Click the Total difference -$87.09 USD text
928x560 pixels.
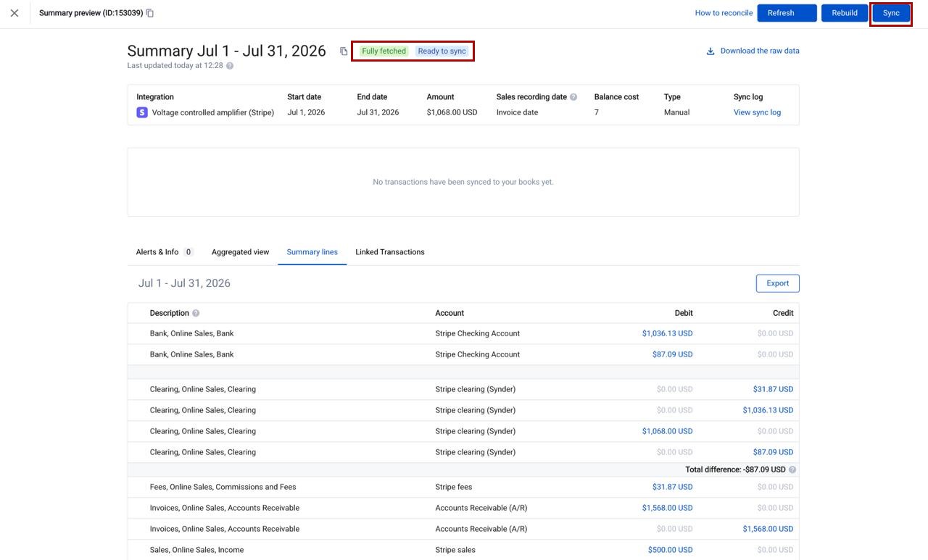[735, 469]
